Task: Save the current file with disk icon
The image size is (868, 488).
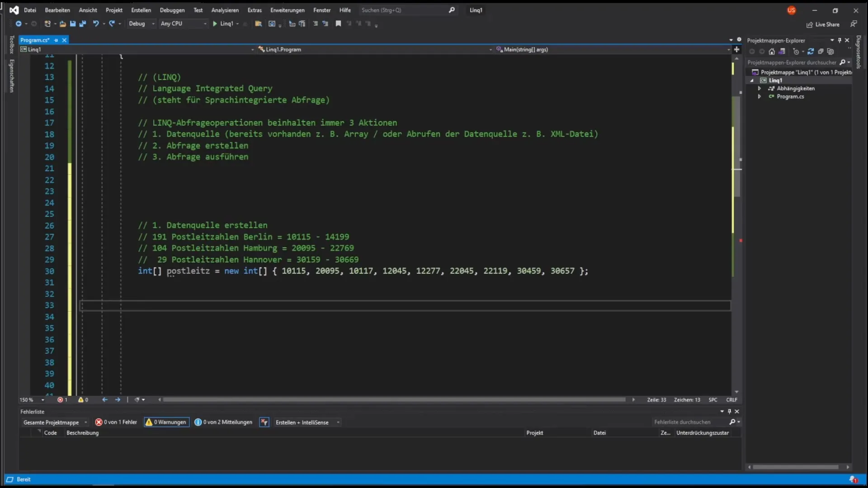Action: (73, 23)
